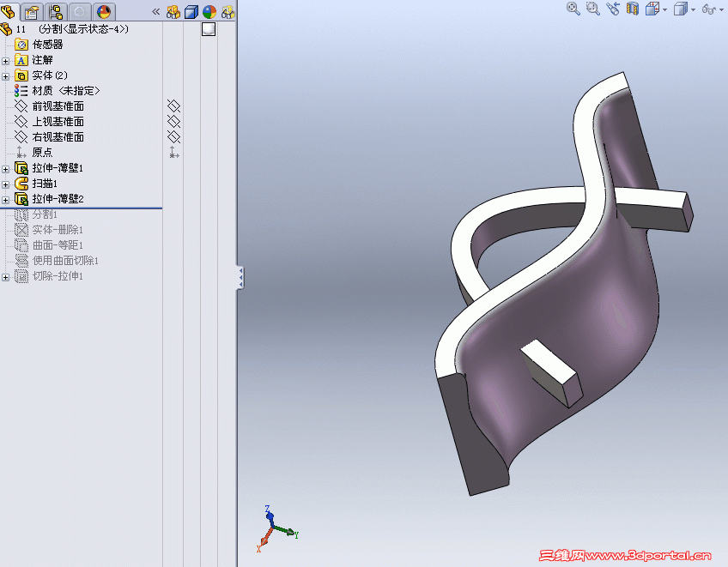728x567 pixels.
Task: Click the 拉伸-薄壁2 extrude icon
Action: tap(21, 199)
